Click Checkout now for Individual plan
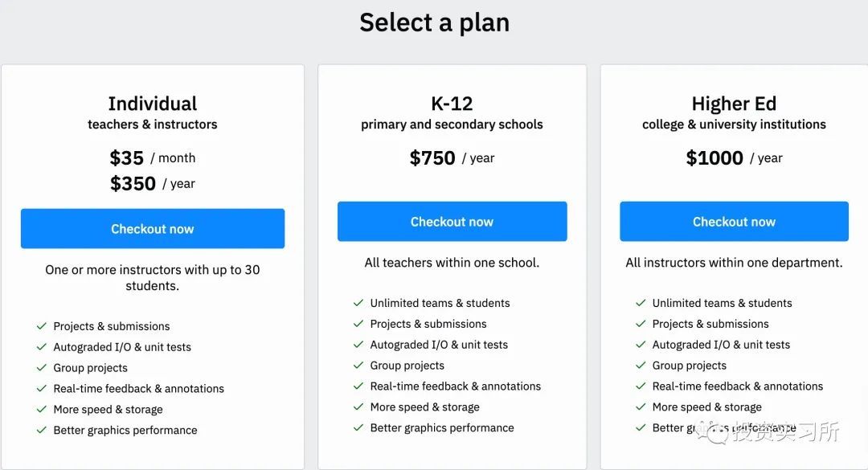868x470 pixels. pos(153,229)
